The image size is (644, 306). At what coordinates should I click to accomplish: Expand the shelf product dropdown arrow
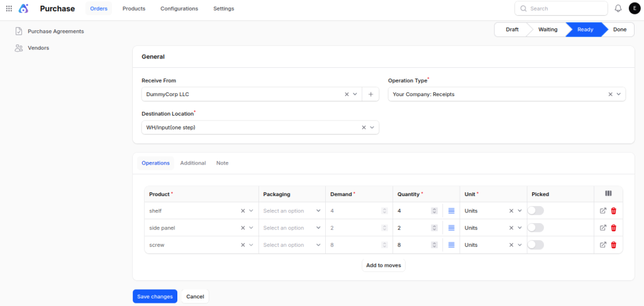pos(251,211)
